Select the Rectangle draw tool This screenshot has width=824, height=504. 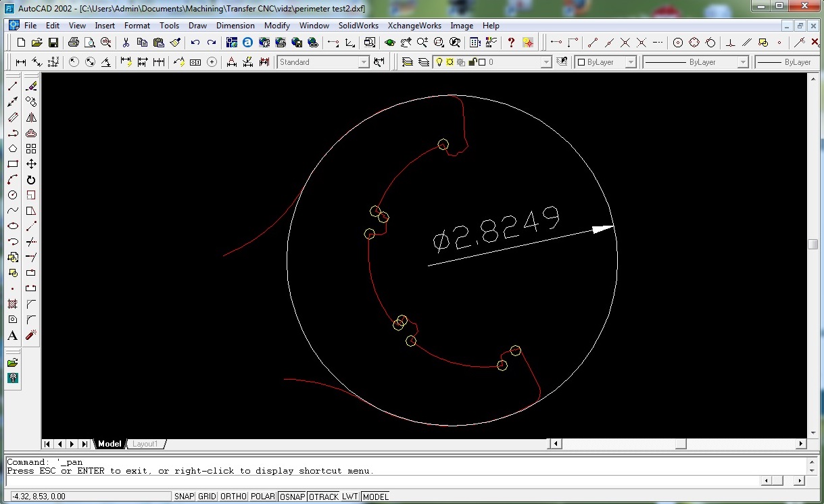13,164
